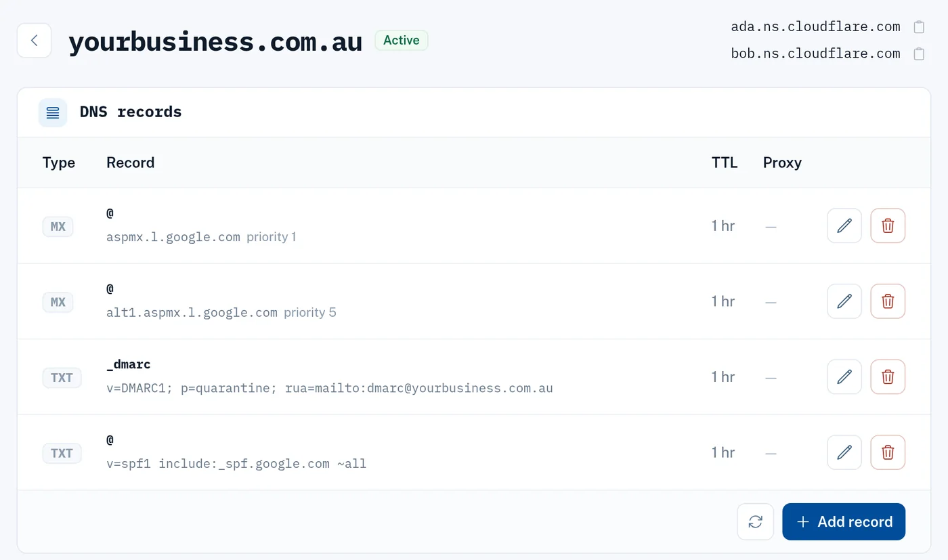The image size is (948, 560).
Task: Click the 1 hr TTL of the SPF record
Action: [723, 452]
